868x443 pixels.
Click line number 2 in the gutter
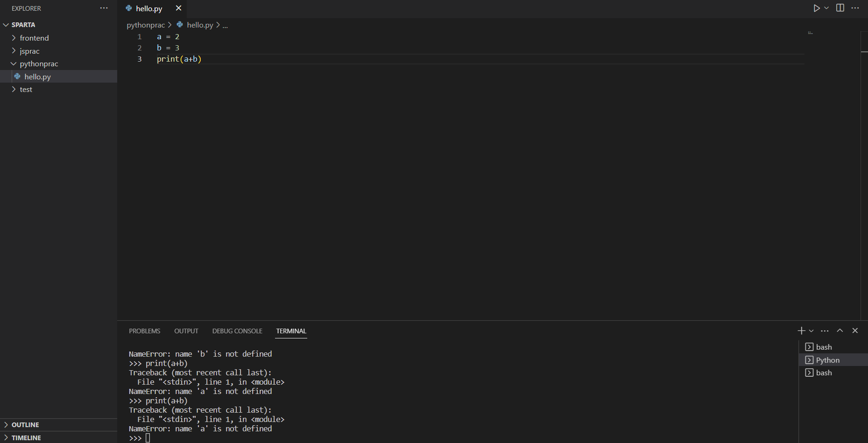point(139,48)
